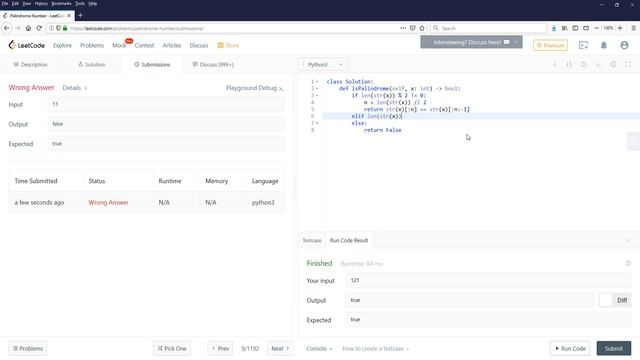Viewport: 640px width, 360px height.
Task: Open the Firefox downloads arrow icon
Action: [x=554, y=28]
